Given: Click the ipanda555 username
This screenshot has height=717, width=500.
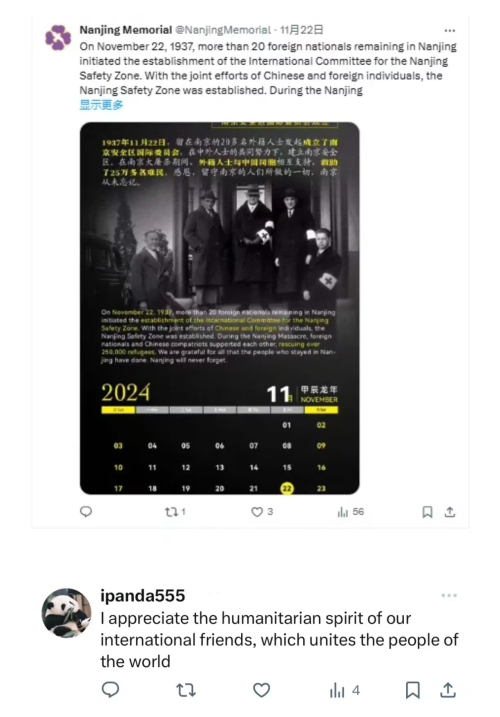Looking at the screenshot, I should coord(143,595).
